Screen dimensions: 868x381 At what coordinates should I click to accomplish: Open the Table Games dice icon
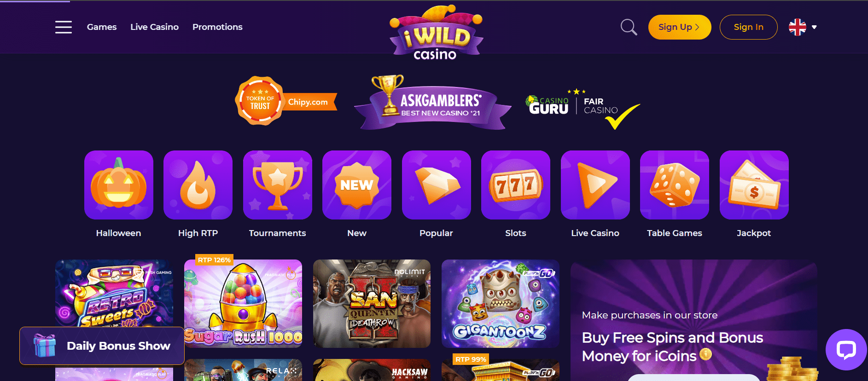click(675, 185)
